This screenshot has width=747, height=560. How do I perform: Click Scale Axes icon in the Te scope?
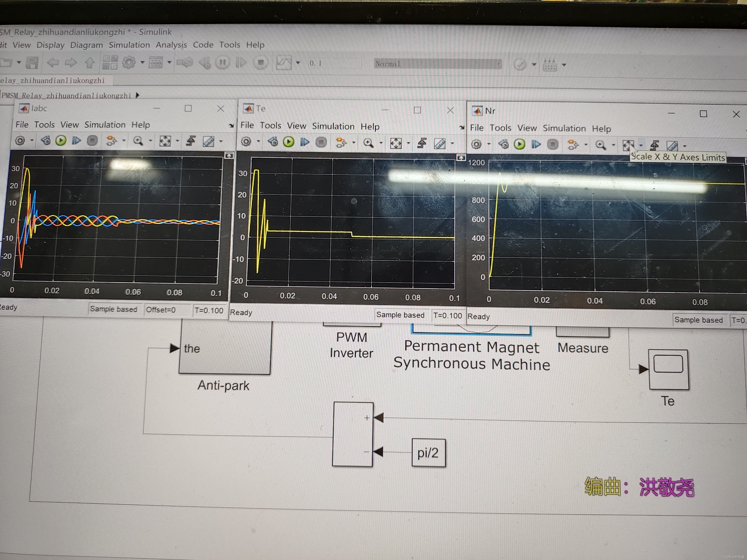[395, 143]
